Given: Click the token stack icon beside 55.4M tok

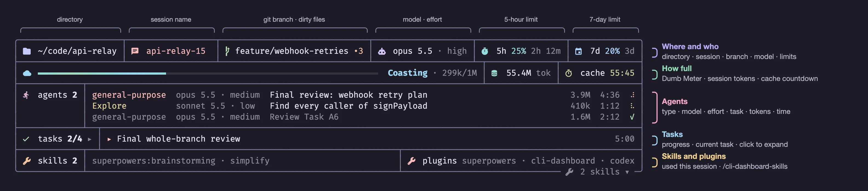Looking at the screenshot, I should [x=494, y=73].
